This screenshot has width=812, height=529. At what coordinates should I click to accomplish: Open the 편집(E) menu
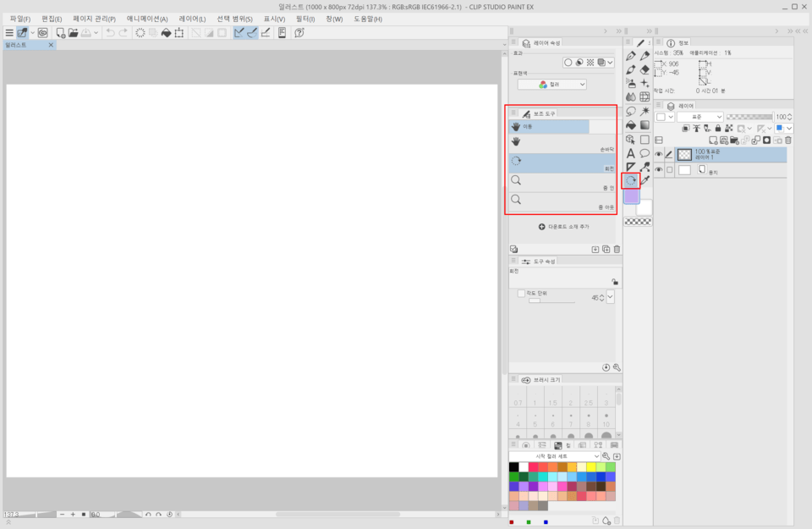coord(52,19)
